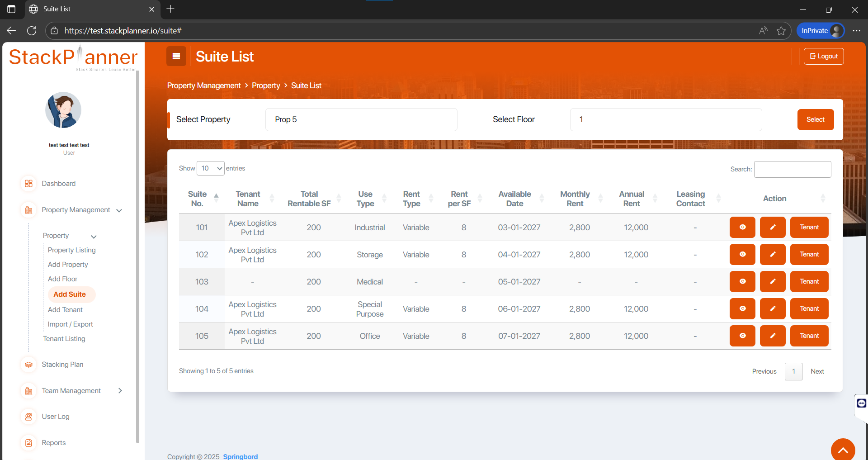Edit suite 102 using pencil icon
This screenshot has width=868, height=460.
(773, 254)
